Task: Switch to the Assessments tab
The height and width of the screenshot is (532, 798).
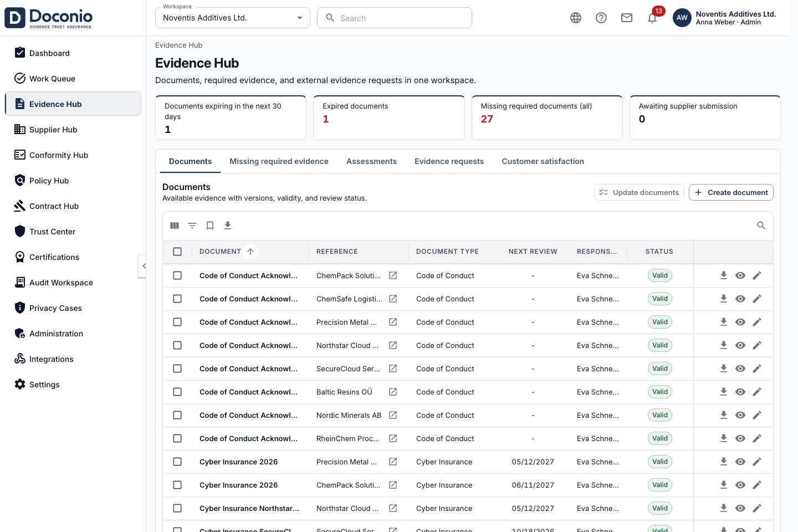Action: tap(371, 161)
